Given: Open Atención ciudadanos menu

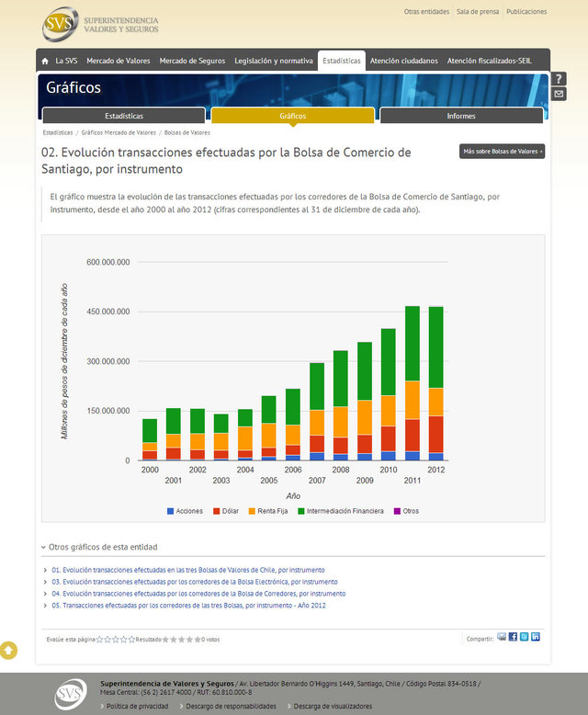Looking at the screenshot, I should (404, 61).
